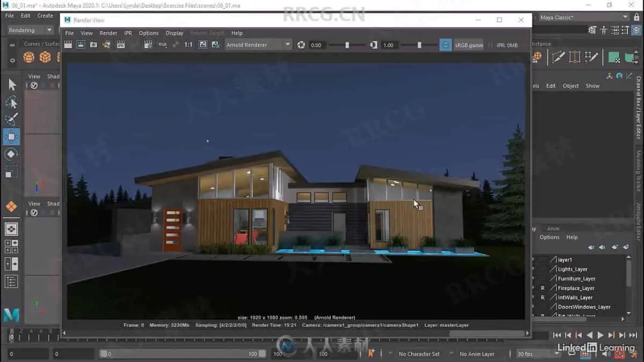Open the Maya Classic workspace dropdown
Screen dimensions: 644x362
pos(583,17)
